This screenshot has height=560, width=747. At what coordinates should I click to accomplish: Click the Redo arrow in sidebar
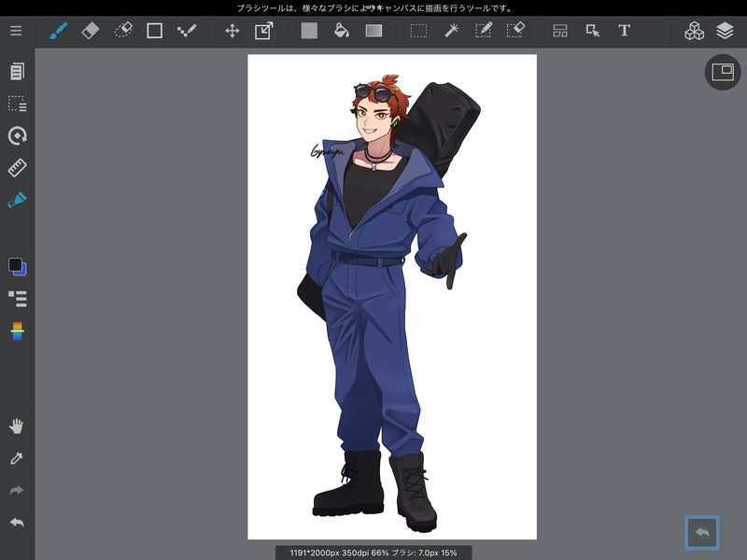pos(16,491)
